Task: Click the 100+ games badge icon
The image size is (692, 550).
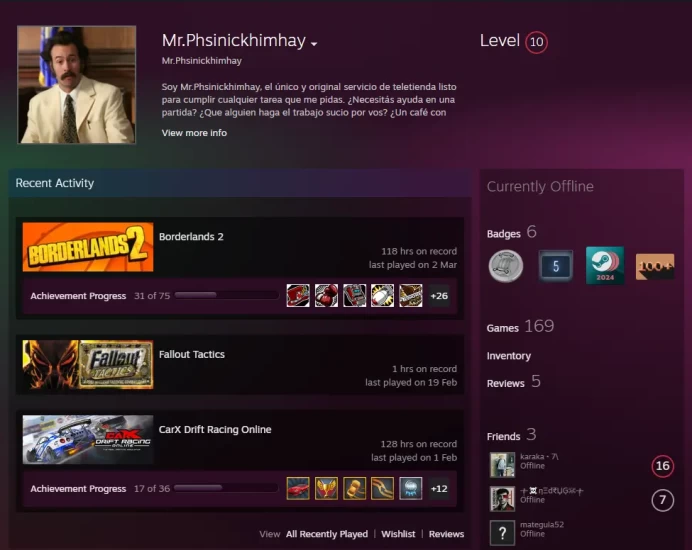Action: click(x=655, y=266)
